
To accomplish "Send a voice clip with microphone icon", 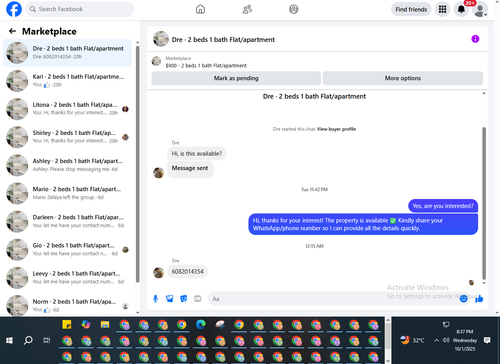I will pos(155,299).
